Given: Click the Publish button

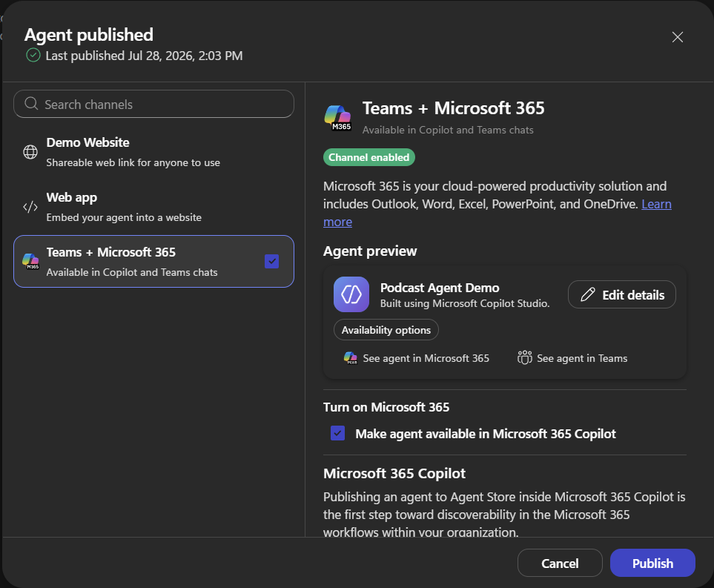Looking at the screenshot, I should (x=652, y=563).
